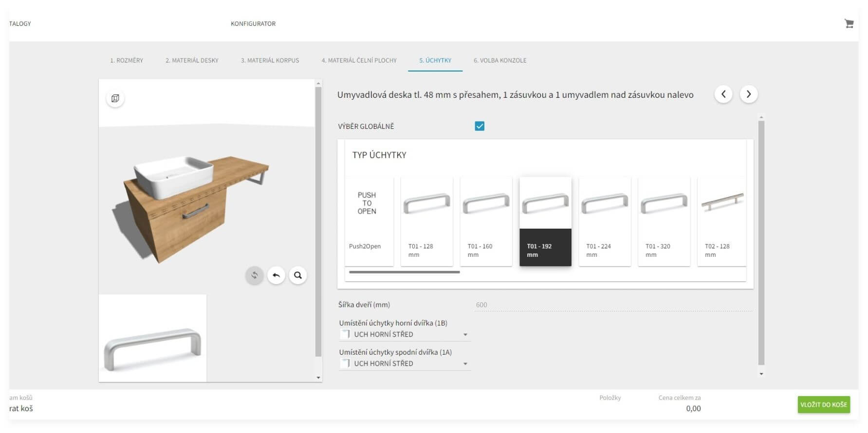
Task: Click the rotate refresh icon in preview
Action: pyautogui.click(x=254, y=275)
